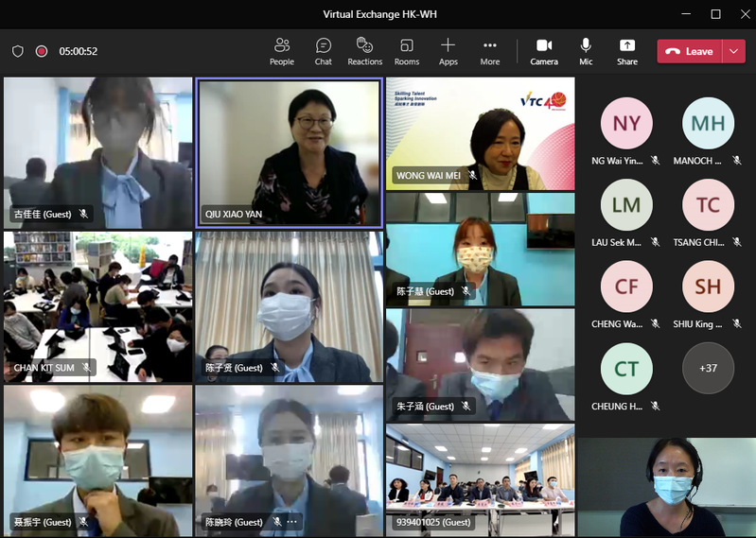Select WONG WAI MEI video tile
This screenshot has width=756, height=538.
480,133
